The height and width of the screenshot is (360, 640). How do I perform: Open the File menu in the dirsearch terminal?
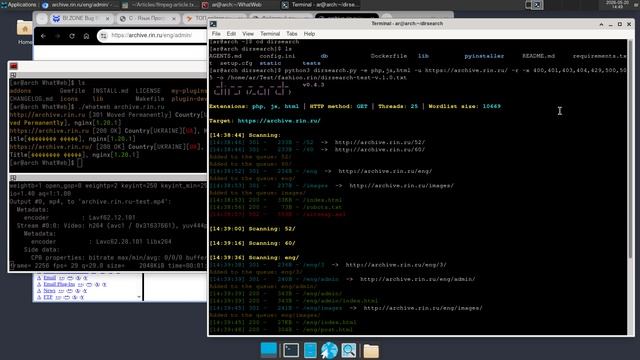coord(216,34)
